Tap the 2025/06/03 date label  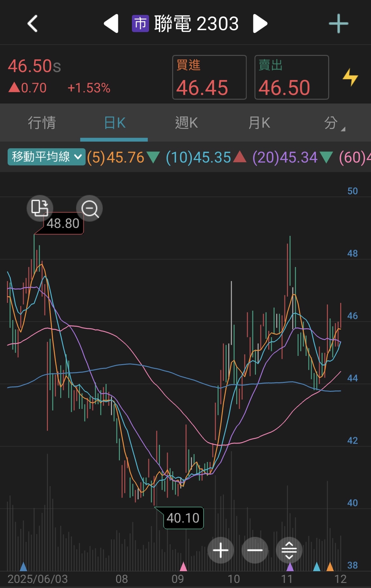pyautogui.click(x=37, y=579)
